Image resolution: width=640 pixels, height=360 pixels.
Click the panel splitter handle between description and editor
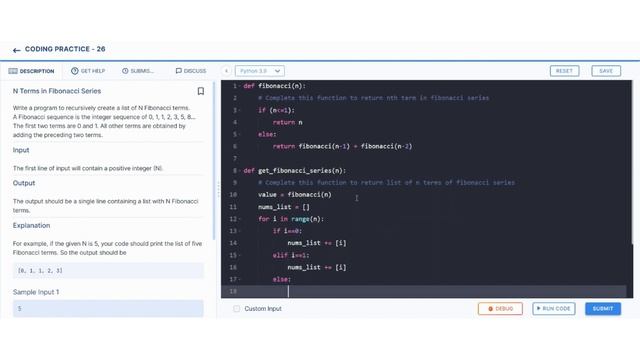click(218, 190)
